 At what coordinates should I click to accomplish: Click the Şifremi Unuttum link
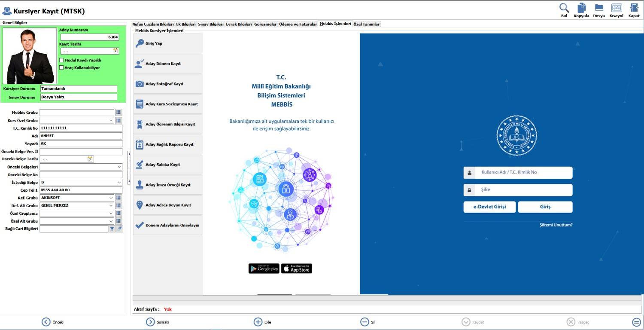coord(556,225)
